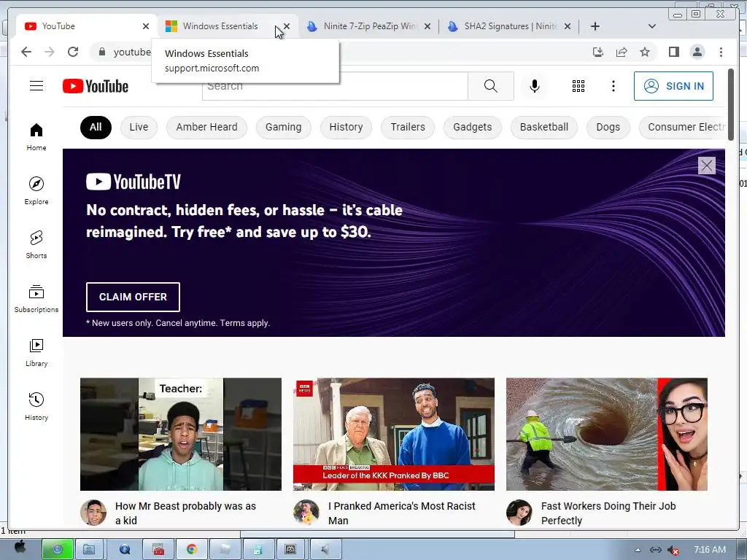Click the 7:16 AM taskbar clock
Image resolution: width=747 pixels, height=560 pixels.
pyautogui.click(x=710, y=550)
